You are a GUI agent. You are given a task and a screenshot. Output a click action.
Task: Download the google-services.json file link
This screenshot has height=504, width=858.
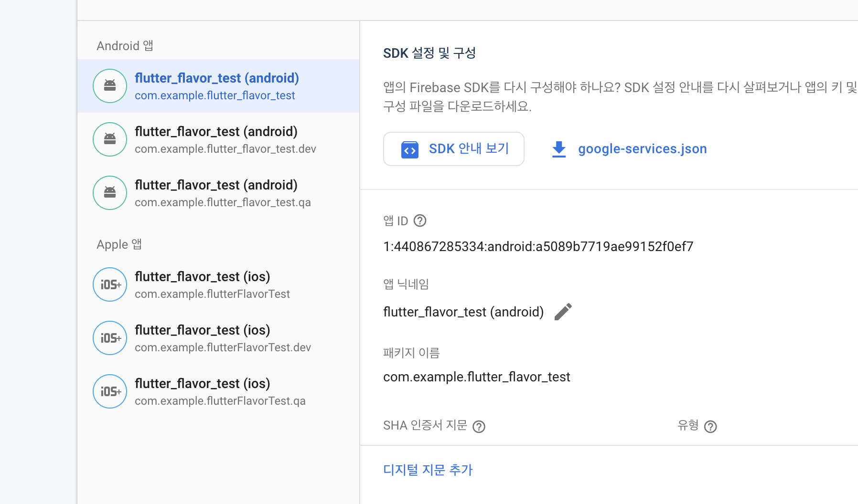coord(642,149)
